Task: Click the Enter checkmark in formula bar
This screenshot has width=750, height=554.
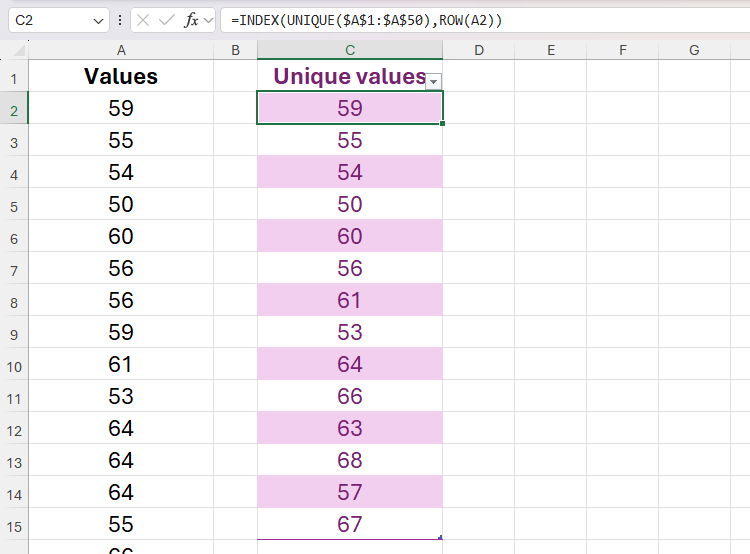Action: 167,20
